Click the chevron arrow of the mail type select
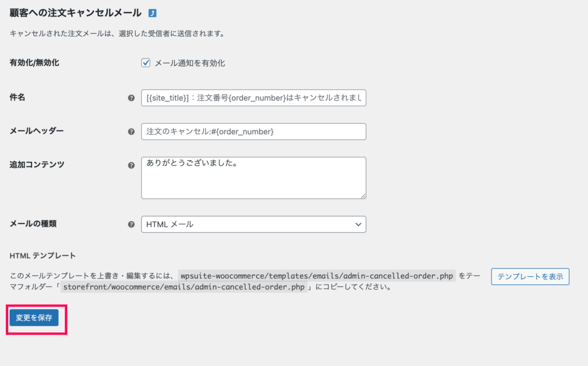 click(x=358, y=224)
